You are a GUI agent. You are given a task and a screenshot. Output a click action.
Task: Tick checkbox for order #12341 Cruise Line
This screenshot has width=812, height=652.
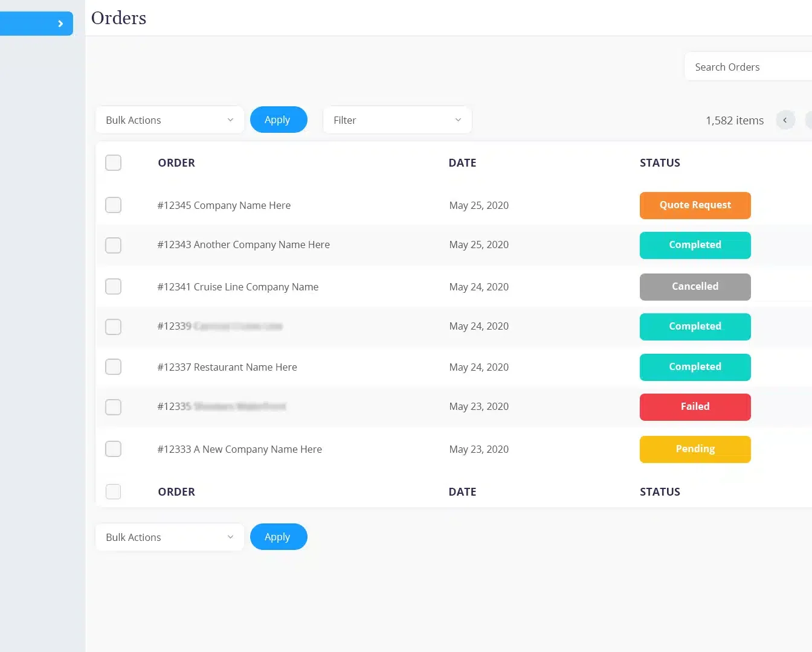click(113, 287)
